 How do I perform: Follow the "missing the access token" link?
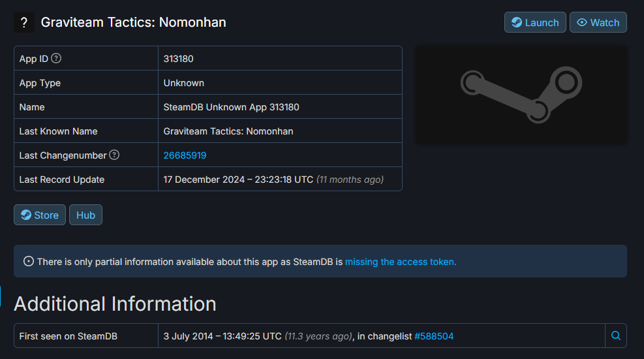401,262
